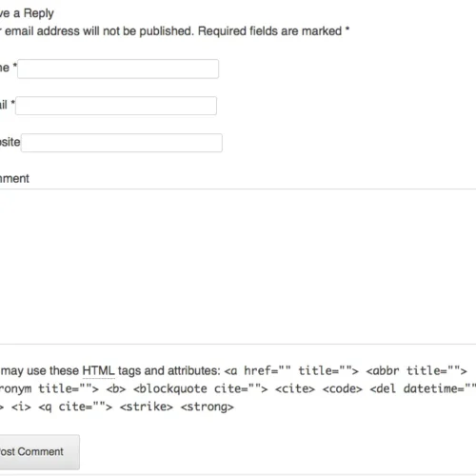The height and width of the screenshot is (476, 476).
Task: Click the <blockquote cite=""> tag text
Action: coord(201,388)
